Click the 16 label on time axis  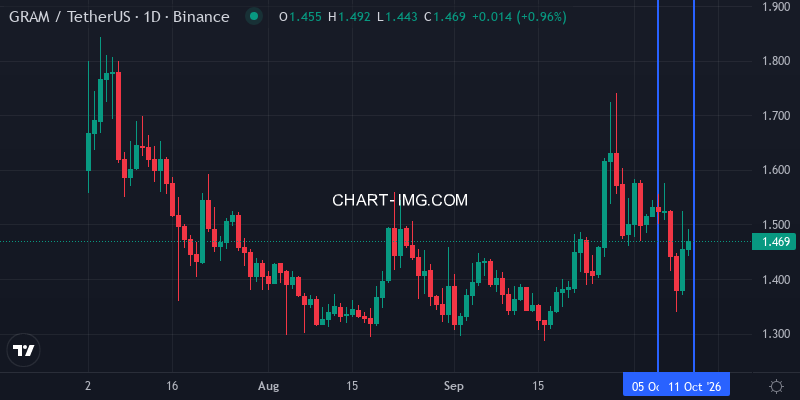pos(172,386)
